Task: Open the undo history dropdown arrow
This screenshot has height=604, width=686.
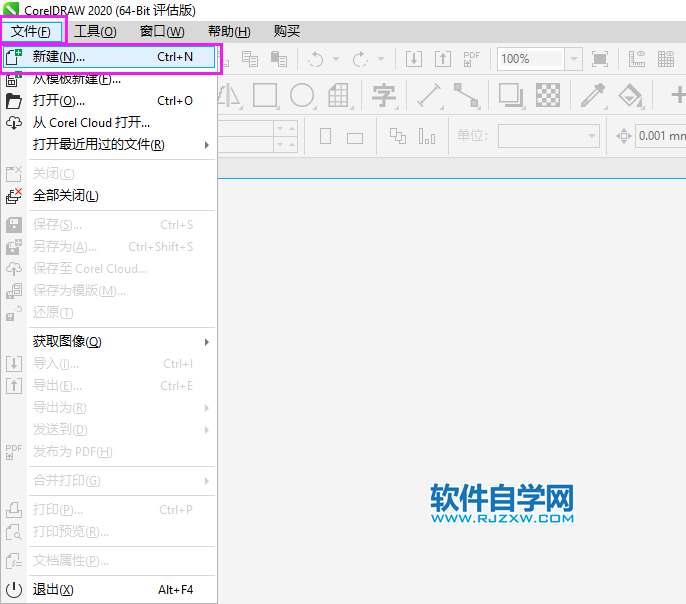Action: click(x=336, y=59)
